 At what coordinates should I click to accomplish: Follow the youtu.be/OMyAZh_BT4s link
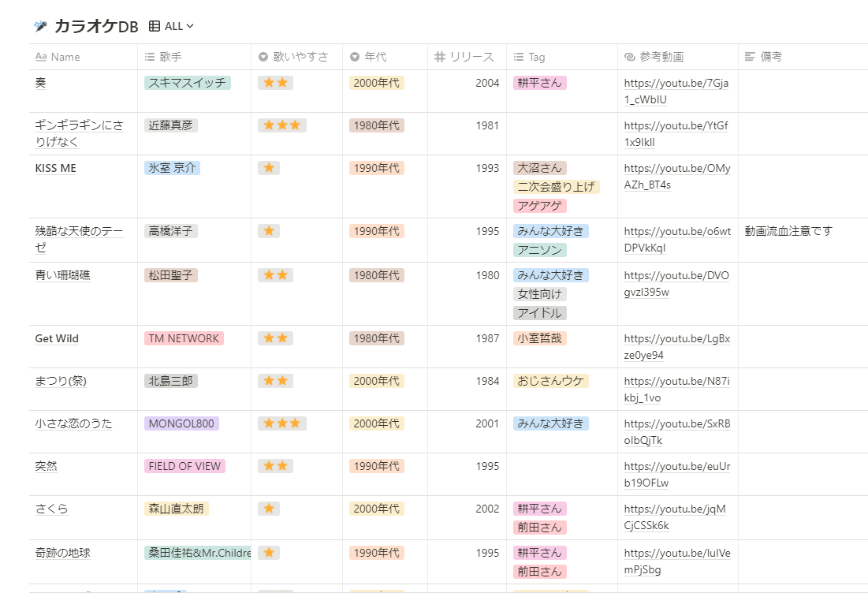pos(677,177)
